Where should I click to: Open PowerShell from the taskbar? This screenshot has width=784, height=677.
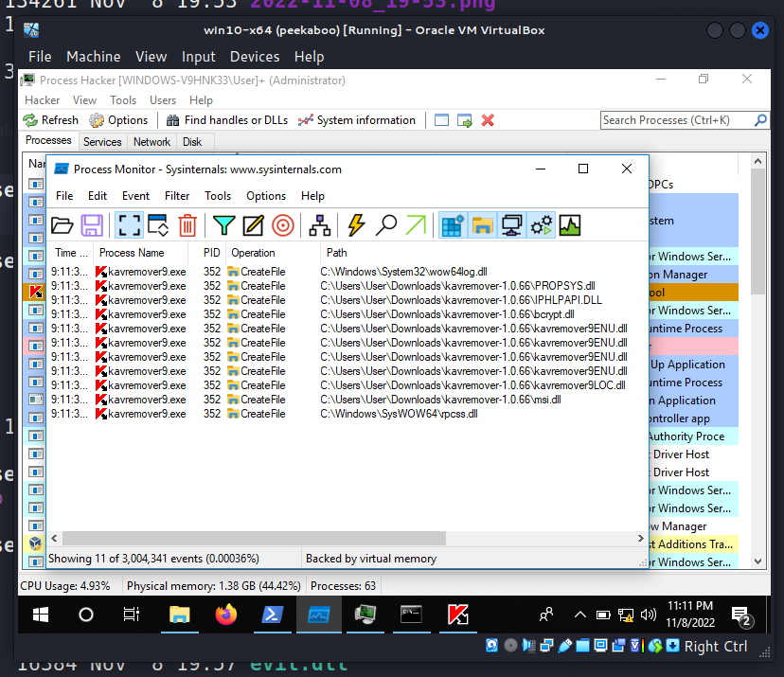click(x=272, y=615)
